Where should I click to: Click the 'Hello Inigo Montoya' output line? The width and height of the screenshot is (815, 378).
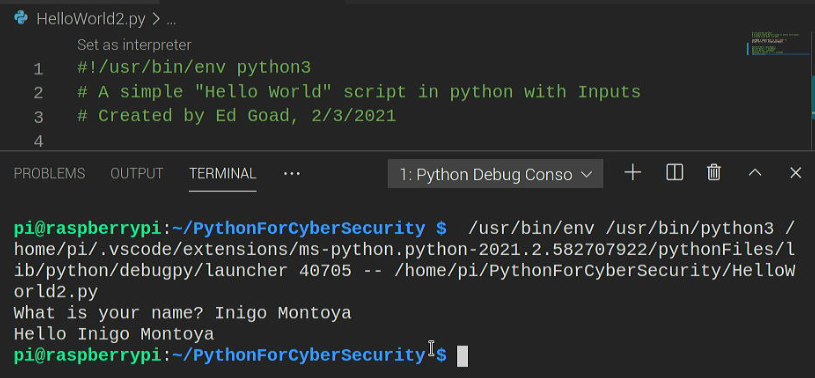114,334
